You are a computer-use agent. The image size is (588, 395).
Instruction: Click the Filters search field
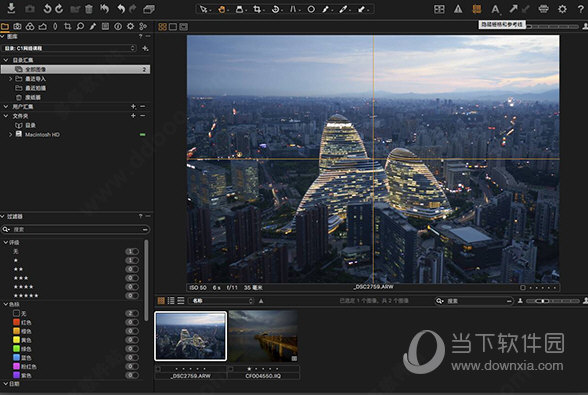[75, 229]
